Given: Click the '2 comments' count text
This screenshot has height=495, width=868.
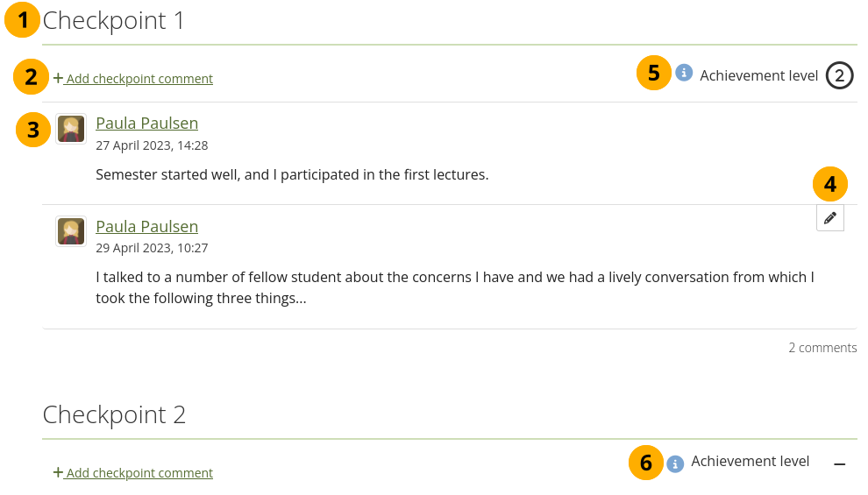Looking at the screenshot, I should (x=822, y=348).
